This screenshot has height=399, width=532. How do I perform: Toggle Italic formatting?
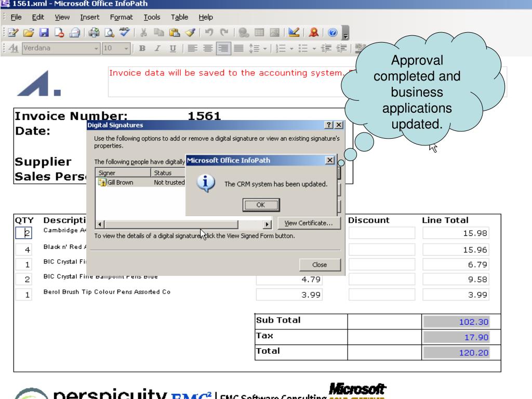pyautogui.click(x=157, y=48)
